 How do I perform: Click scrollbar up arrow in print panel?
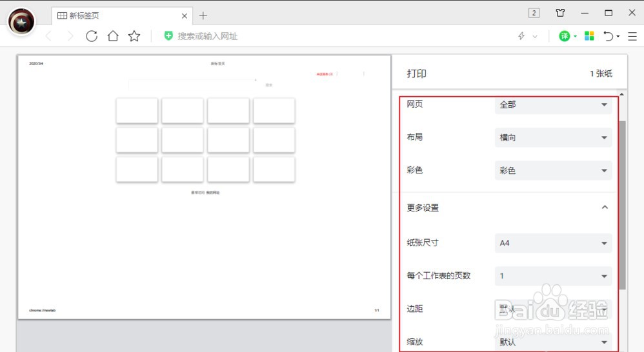622,94
